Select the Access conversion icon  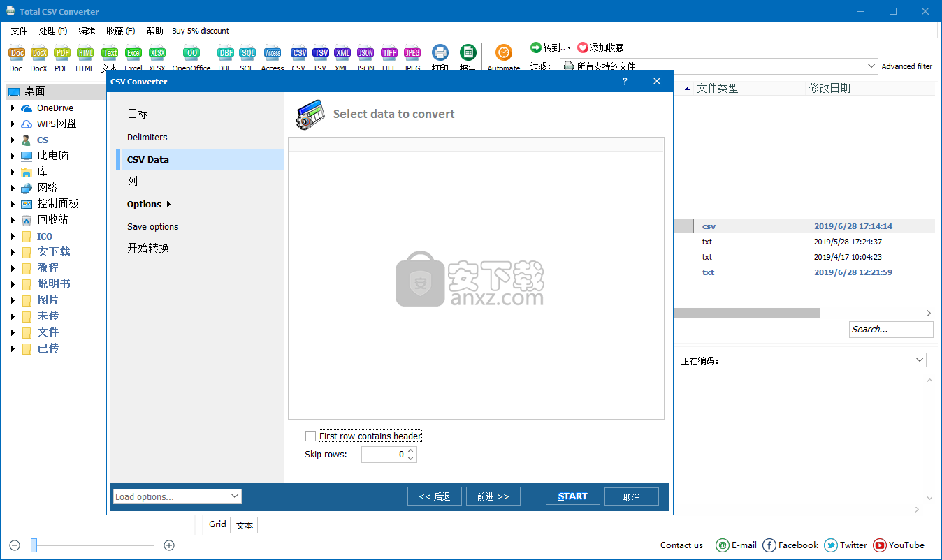273,53
